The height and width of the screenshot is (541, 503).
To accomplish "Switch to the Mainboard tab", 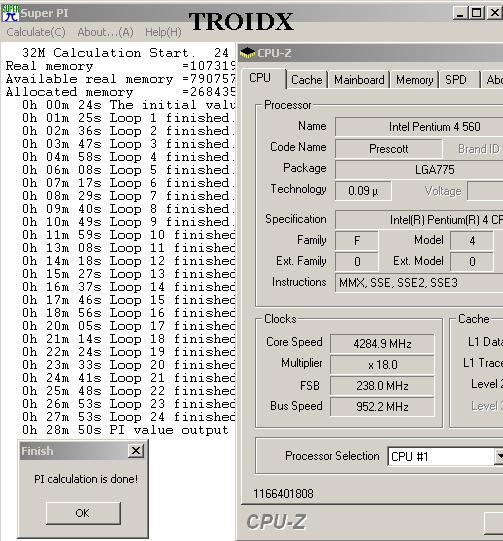I will point(359,80).
